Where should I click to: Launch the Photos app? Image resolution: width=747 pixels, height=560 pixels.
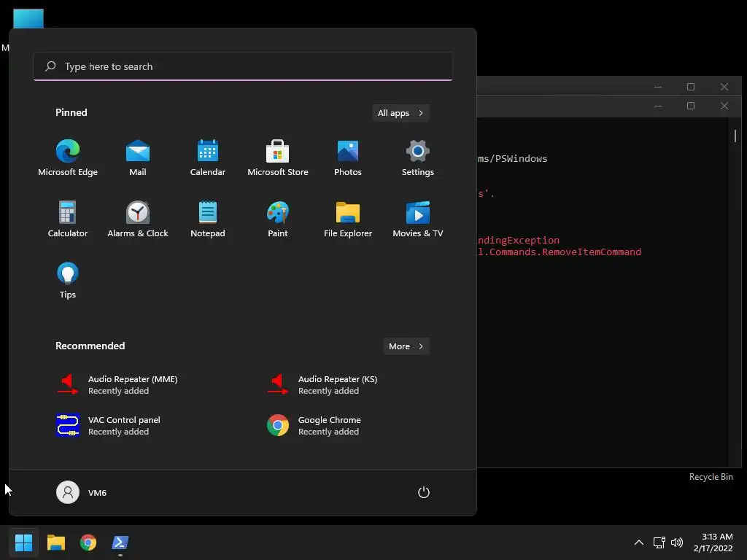[x=348, y=158]
